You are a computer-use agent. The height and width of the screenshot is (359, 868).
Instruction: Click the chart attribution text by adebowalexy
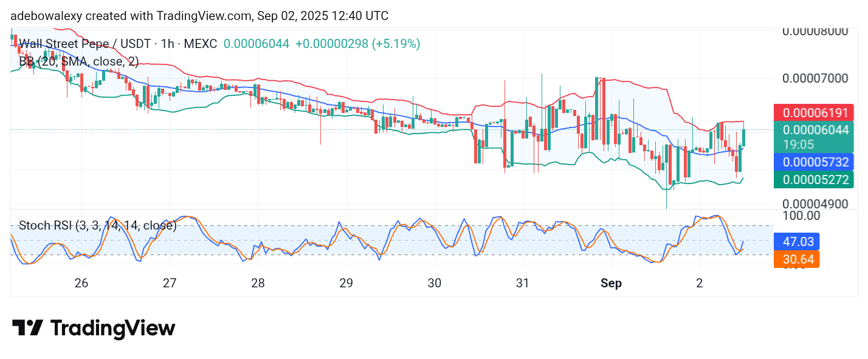point(199,16)
